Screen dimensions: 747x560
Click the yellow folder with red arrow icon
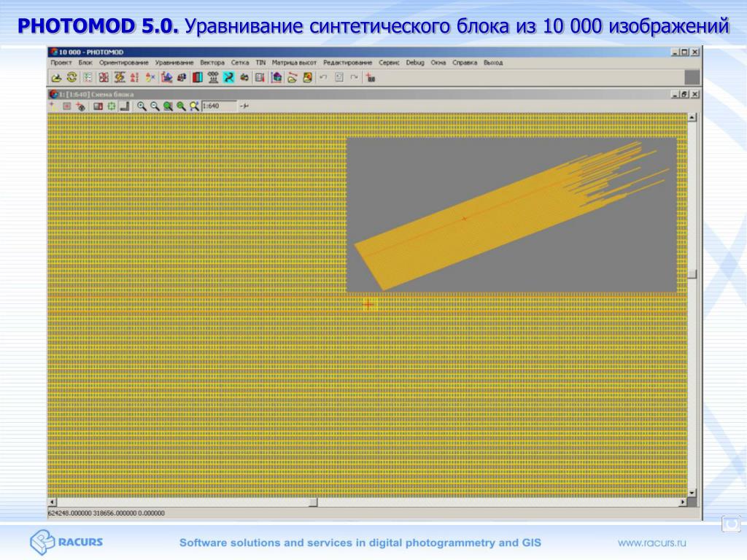click(292, 77)
